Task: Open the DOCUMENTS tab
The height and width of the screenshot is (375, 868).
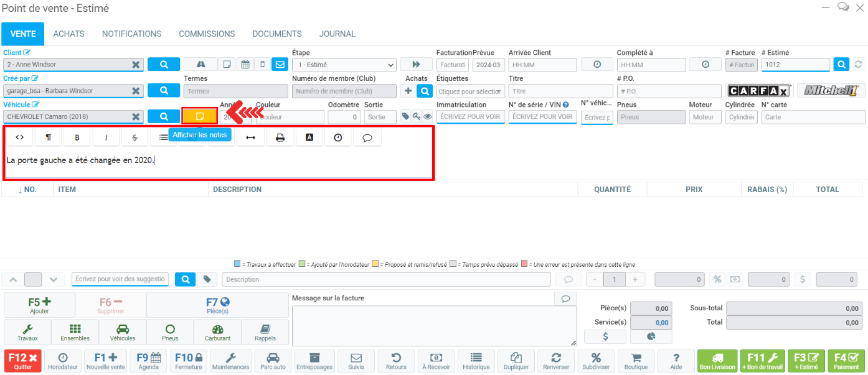Action: [276, 34]
